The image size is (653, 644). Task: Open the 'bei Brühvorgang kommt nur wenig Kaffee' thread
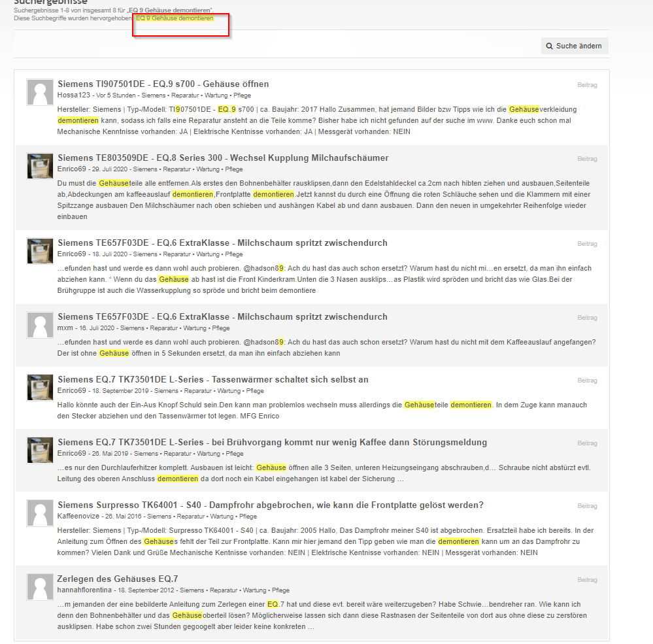(x=272, y=443)
